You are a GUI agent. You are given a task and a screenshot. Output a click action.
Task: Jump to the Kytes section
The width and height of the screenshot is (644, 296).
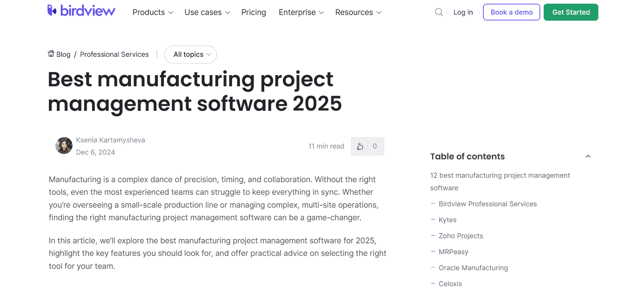(448, 220)
